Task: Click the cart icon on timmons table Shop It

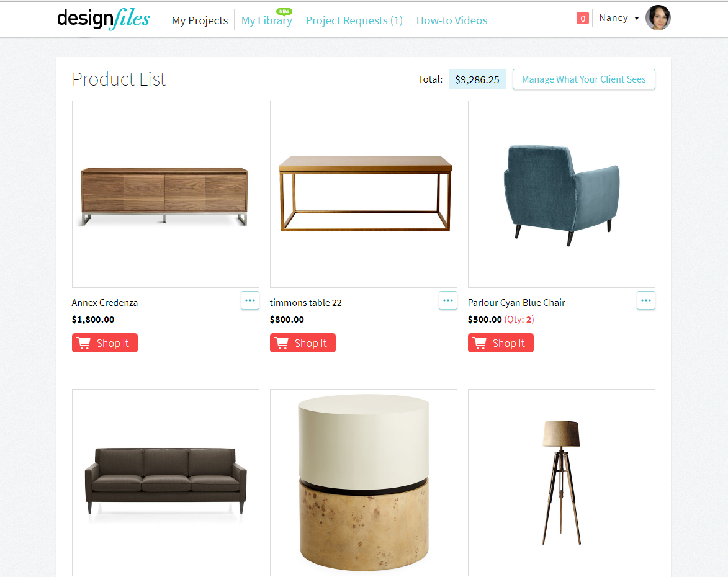Action: point(282,343)
